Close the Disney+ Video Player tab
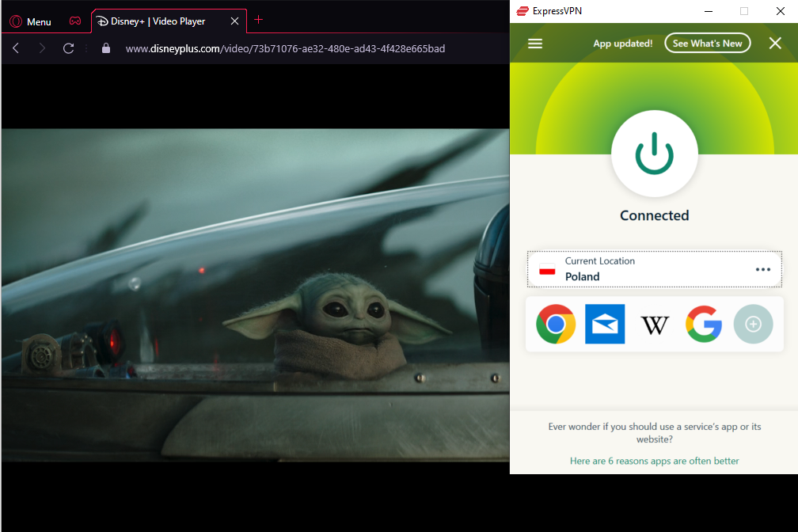Image resolution: width=798 pixels, height=532 pixels. click(234, 21)
